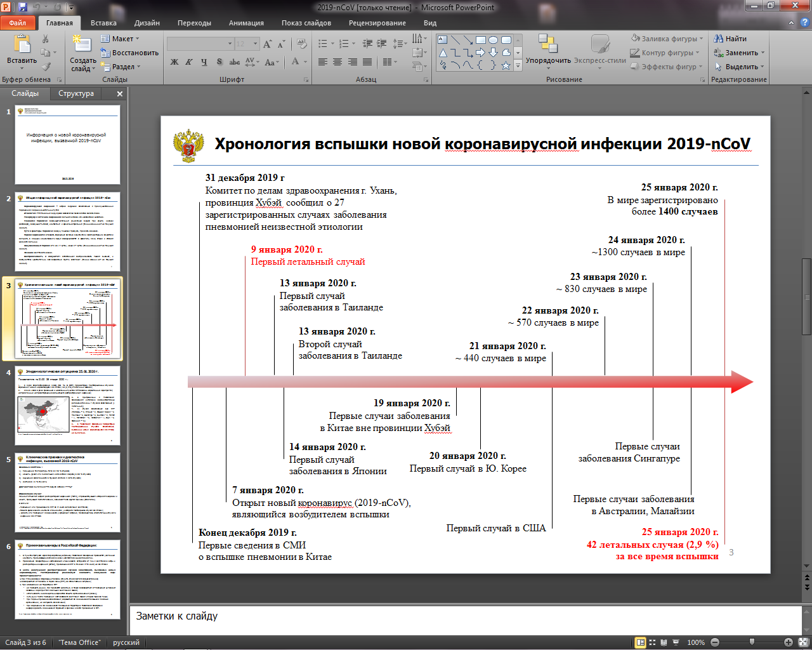Select the Rectangle shape in gallery
The width and height of the screenshot is (812, 650).
click(481, 40)
